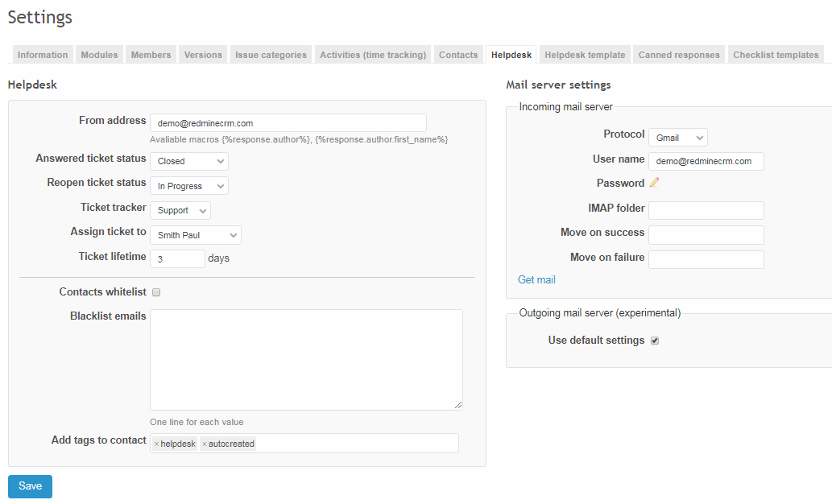Viewport: 832px width, 504px height.
Task: Go to the Canned responses tab
Action: pyautogui.click(x=679, y=54)
